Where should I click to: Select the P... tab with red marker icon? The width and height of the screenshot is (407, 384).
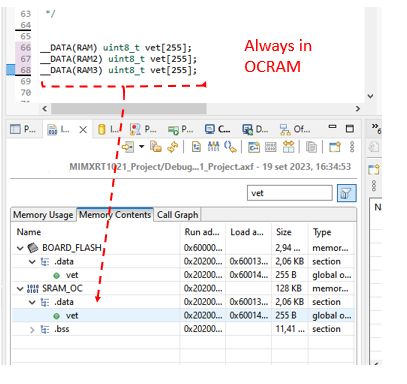pos(143,129)
